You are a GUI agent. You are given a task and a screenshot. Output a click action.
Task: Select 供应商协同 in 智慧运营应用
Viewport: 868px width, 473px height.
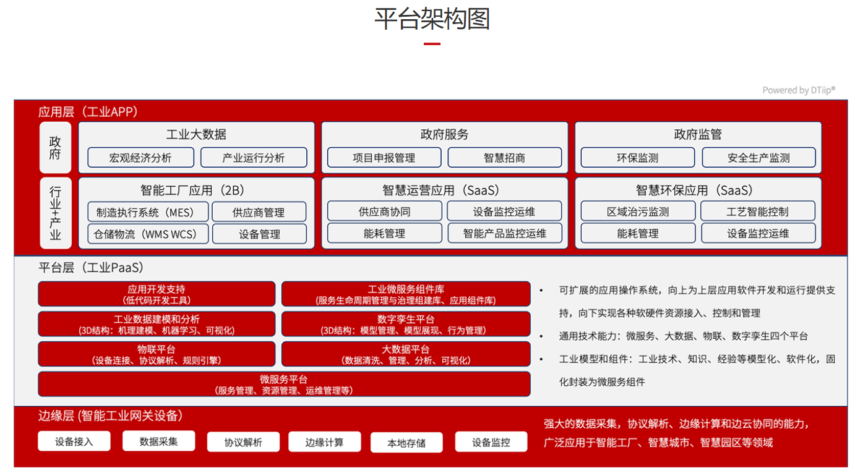click(384, 211)
